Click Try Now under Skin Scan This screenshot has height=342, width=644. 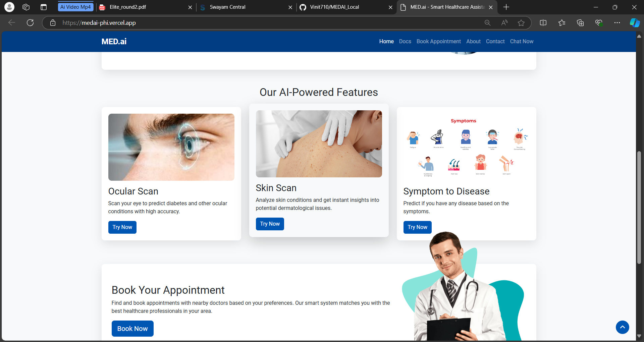(270, 224)
